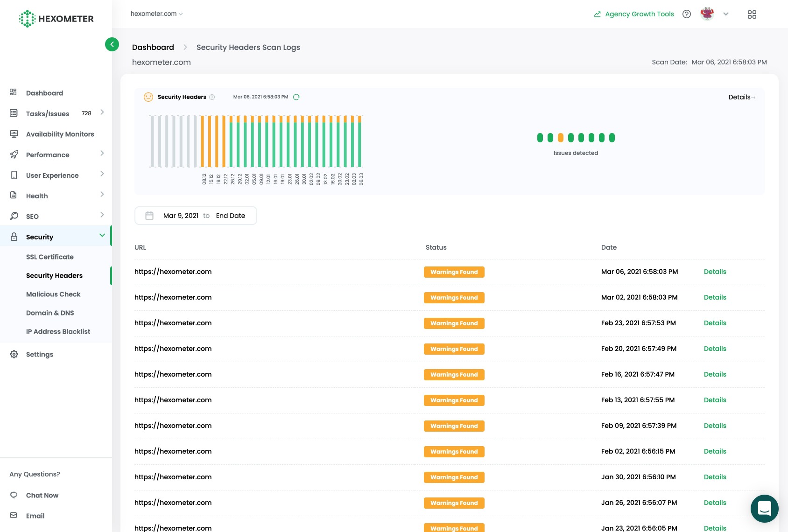Screen dimensions: 788x532
Task: Click the Chat Now label
Action: [x=42, y=495]
